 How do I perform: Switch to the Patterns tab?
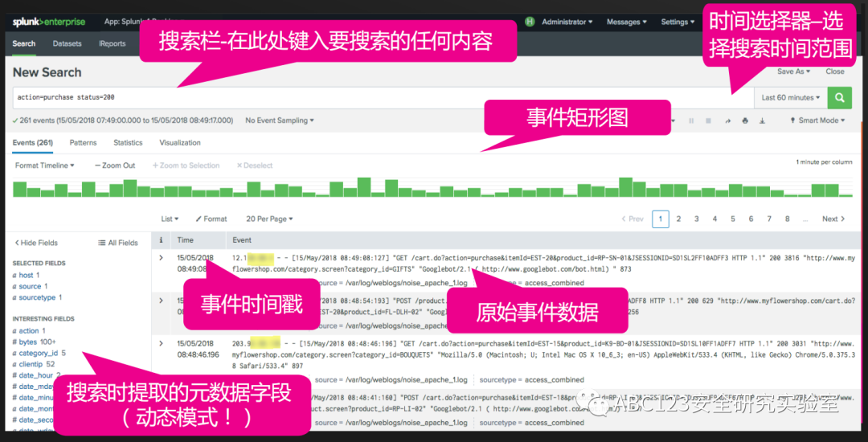click(83, 143)
